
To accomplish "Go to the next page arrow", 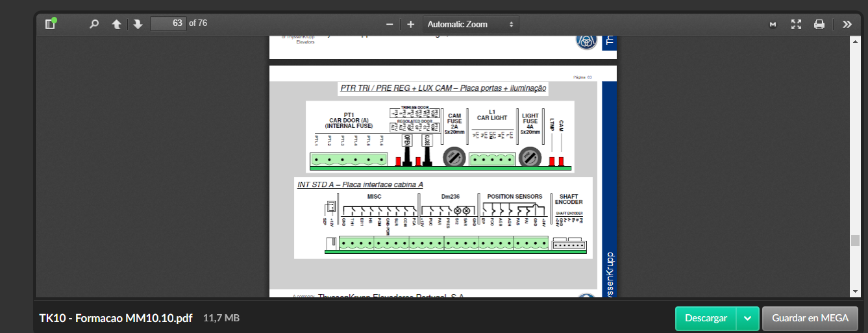I will (138, 24).
